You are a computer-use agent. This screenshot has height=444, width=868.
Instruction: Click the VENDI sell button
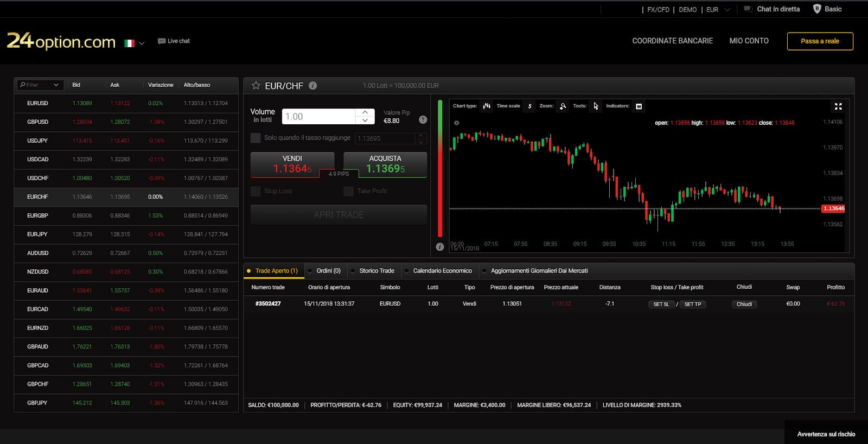292,164
